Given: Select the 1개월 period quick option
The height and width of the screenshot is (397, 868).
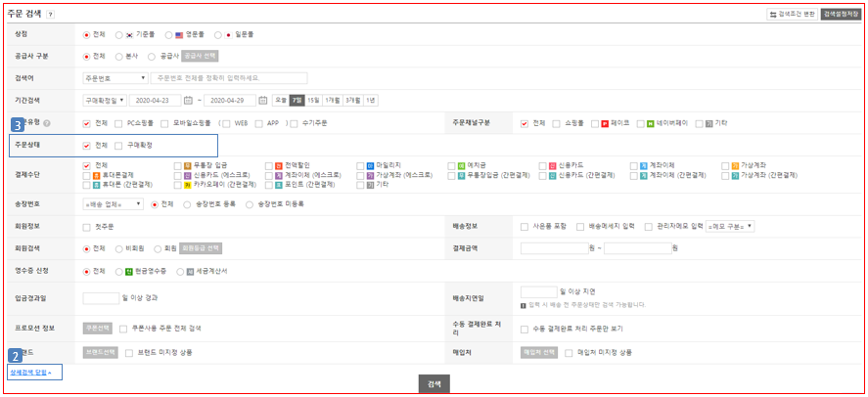Looking at the screenshot, I should point(333,100).
